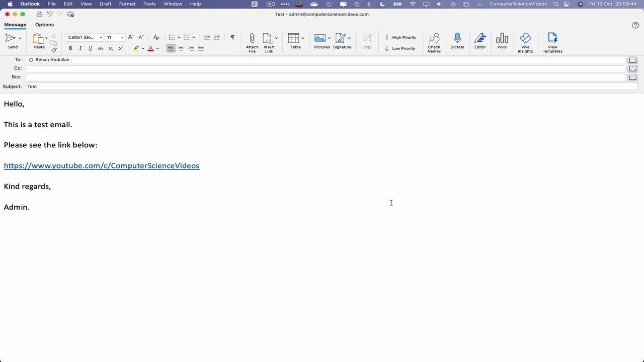Image resolution: width=644 pixels, height=362 pixels.
Task: Toggle Underline formatting
Action: pyautogui.click(x=90, y=48)
